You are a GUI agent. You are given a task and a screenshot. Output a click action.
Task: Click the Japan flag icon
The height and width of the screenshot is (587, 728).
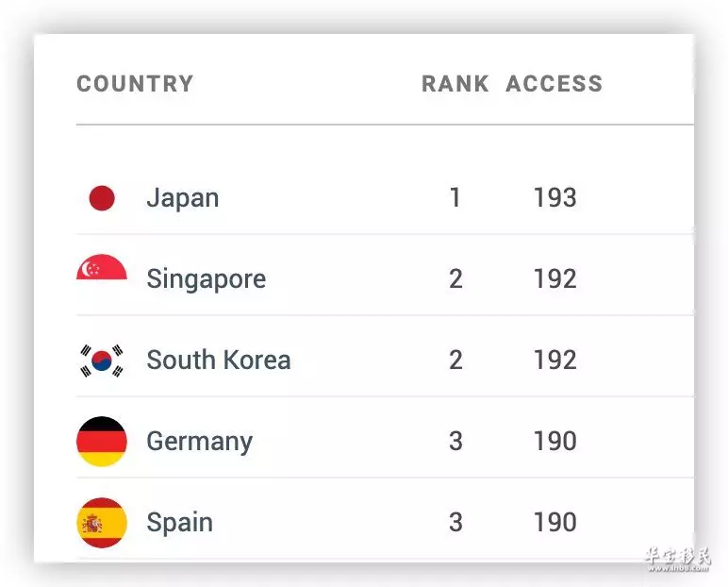click(x=102, y=198)
